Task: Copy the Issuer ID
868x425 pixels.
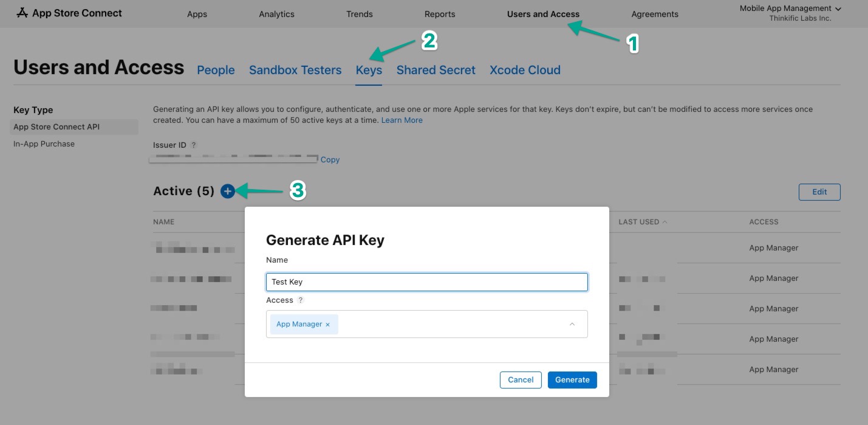Action: pyautogui.click(x=330, y=160)
